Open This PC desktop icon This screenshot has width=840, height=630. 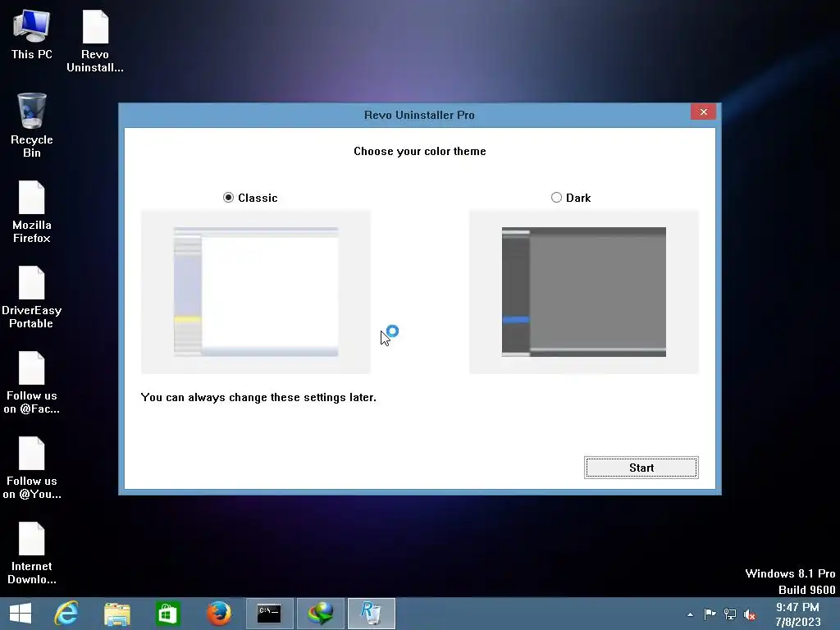32,34
